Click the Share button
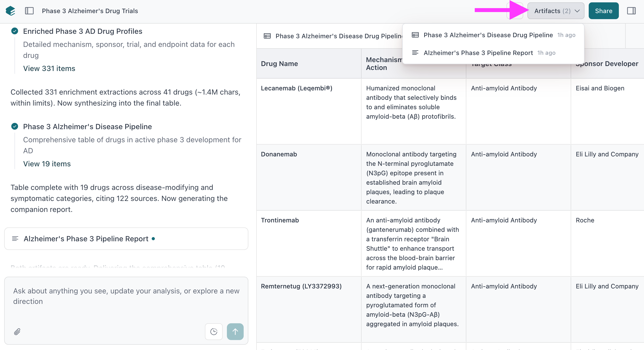This screenshot has width=644, height=350. [603, 11]
